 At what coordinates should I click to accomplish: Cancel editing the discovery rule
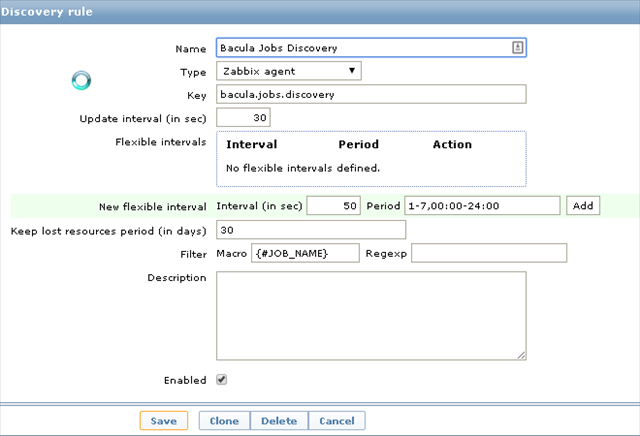tap(337, 421)
